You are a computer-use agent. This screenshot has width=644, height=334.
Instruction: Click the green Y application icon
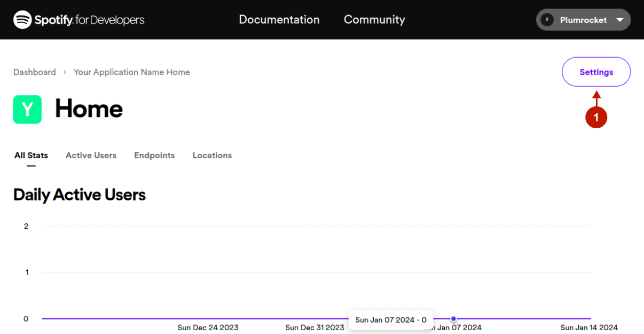tap(27, 110)
